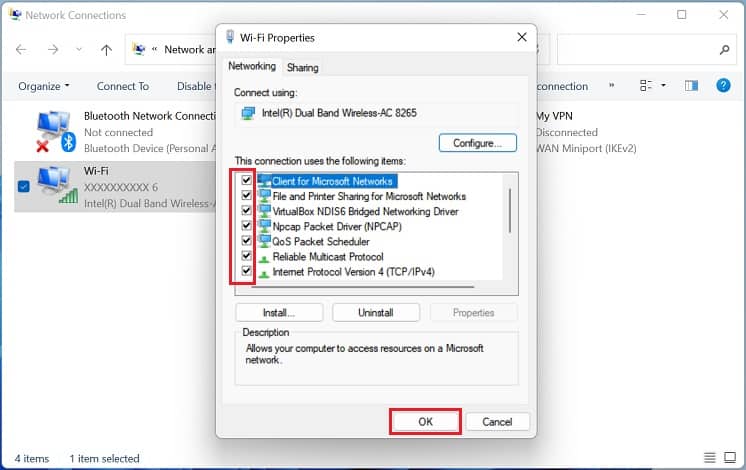Click the disabled Properties button
Screen dimensions: 746x470
click(x=473, y=313)
